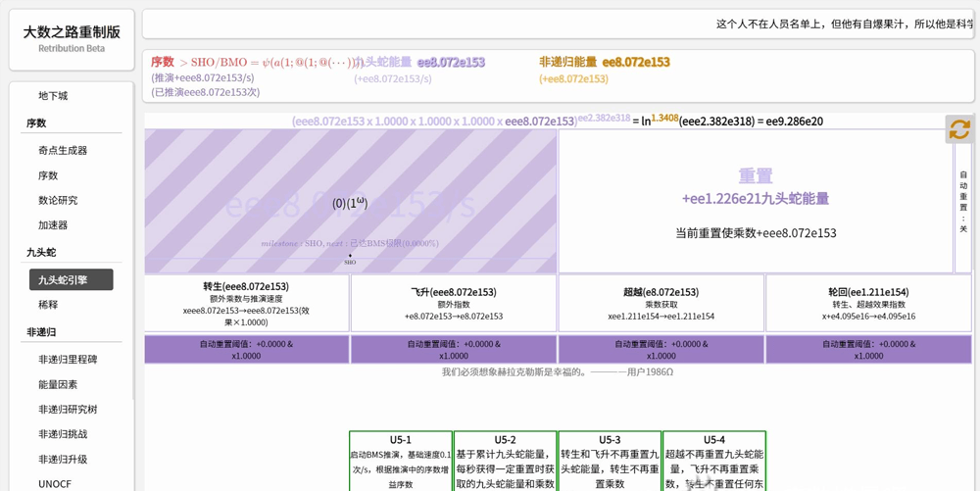Click the 轮回 button

point(868,304)
